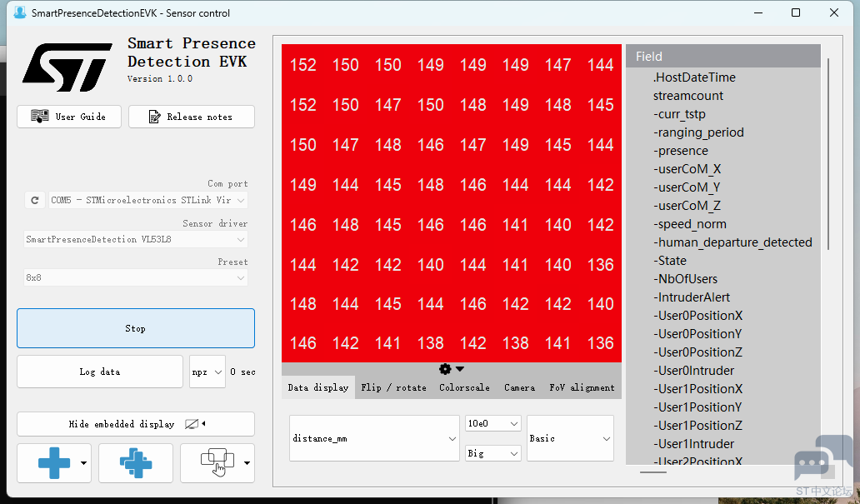The width and height of the screenshot is (860, 504).
Task: Open the 10e0 scale dropdown
Action: tap(493, 423)
